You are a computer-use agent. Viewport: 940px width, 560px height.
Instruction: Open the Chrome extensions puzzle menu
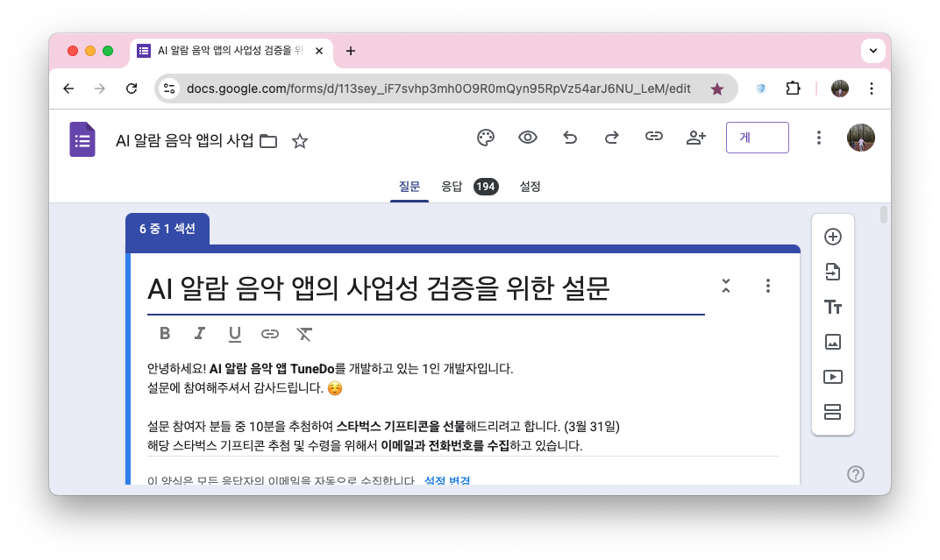pos(793,89)
